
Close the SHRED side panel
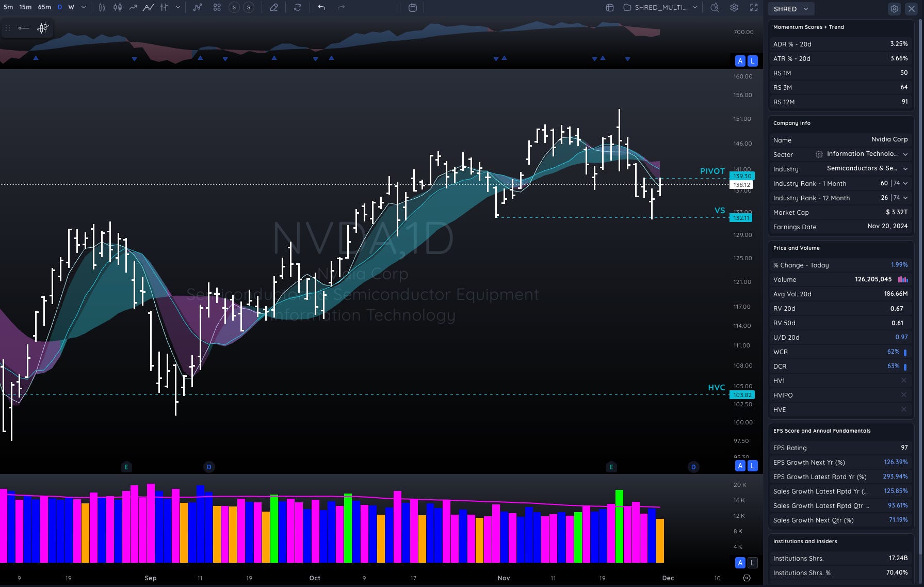point(912,9)
